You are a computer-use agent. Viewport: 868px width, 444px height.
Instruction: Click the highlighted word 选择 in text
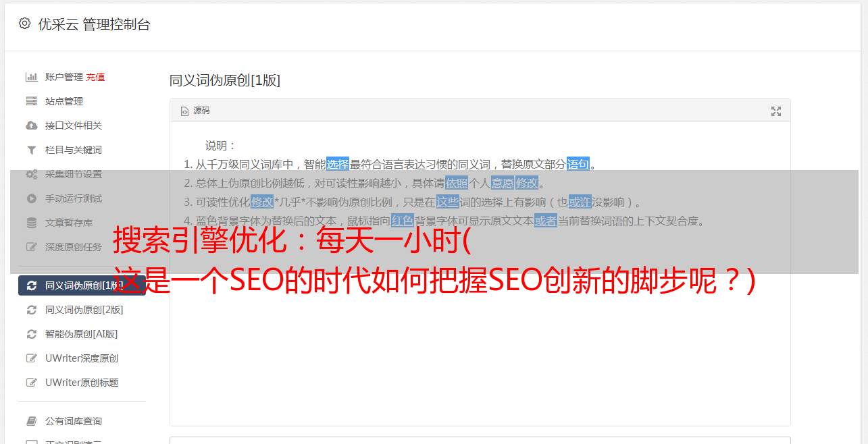[338, 164]
